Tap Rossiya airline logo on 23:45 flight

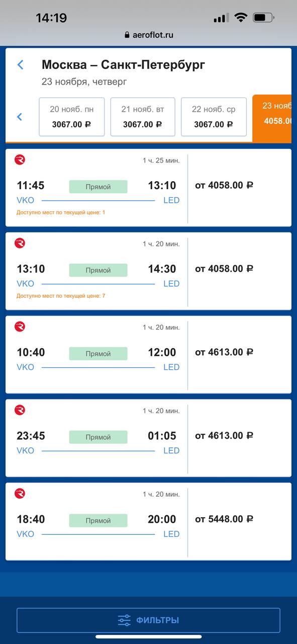[20, 411]
